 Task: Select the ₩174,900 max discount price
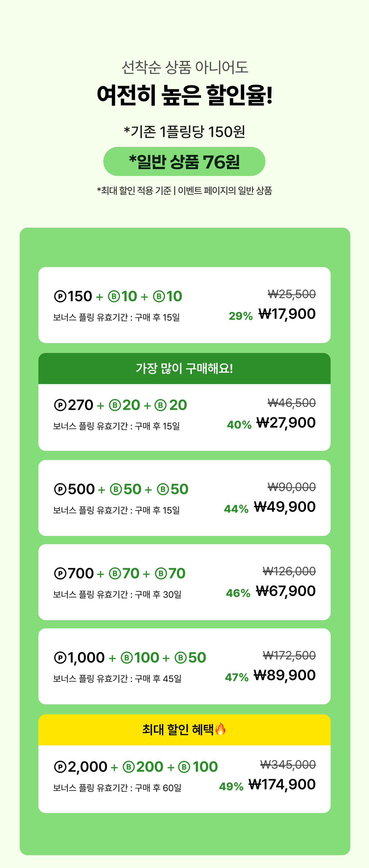point(282,784)
